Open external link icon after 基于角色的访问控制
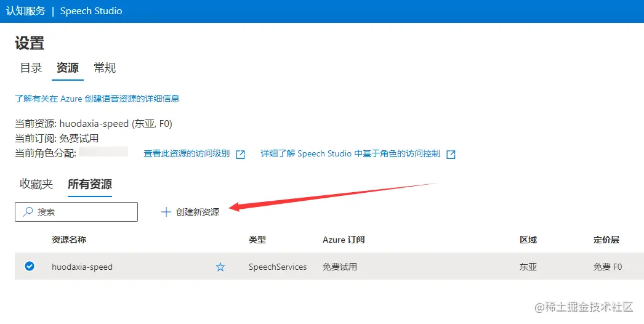 point(451,154)
